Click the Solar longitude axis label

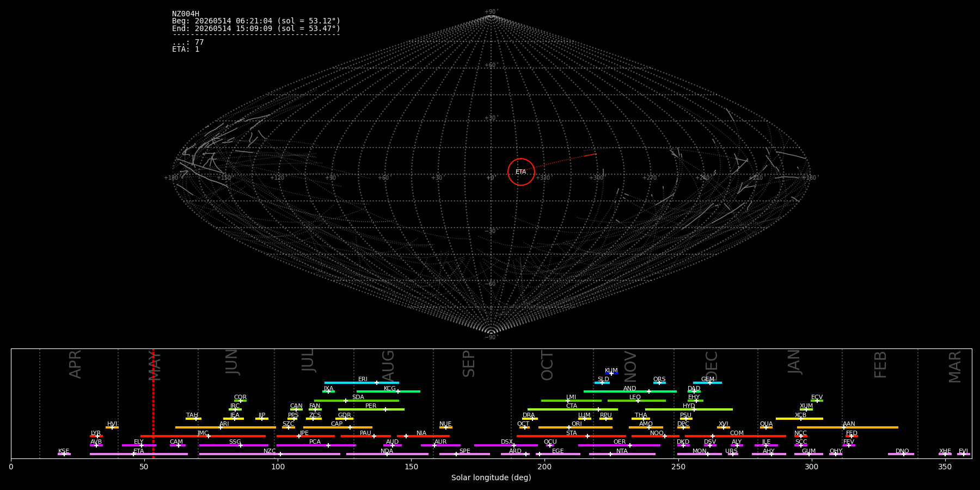(x=491, y=478)
